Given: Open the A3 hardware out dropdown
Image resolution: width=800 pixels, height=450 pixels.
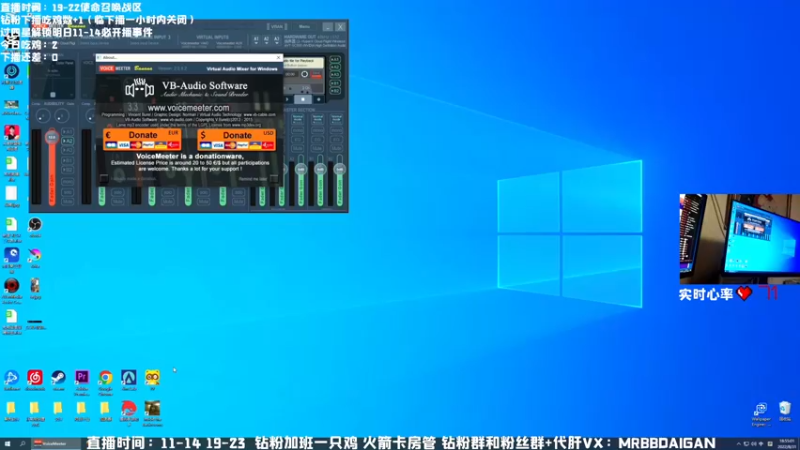Looking at the screenshot, I should [x=277, y=40].
